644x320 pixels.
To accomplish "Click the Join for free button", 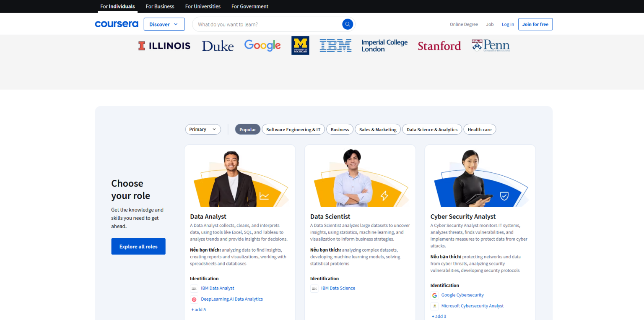I will tap(535, 24).
